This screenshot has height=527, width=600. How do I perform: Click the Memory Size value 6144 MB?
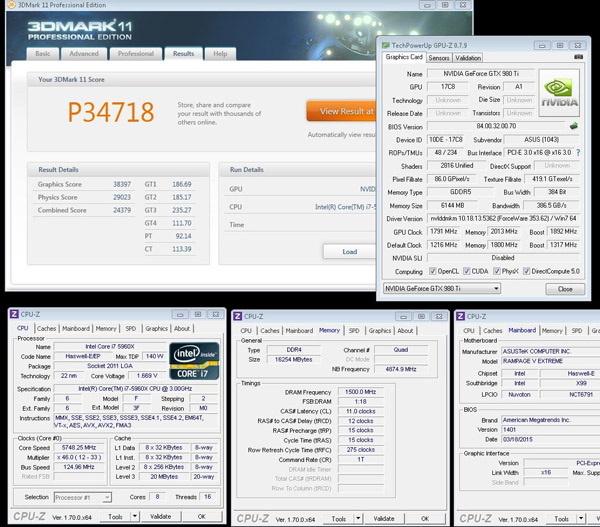pyautogui.click(x=452, y=206)
